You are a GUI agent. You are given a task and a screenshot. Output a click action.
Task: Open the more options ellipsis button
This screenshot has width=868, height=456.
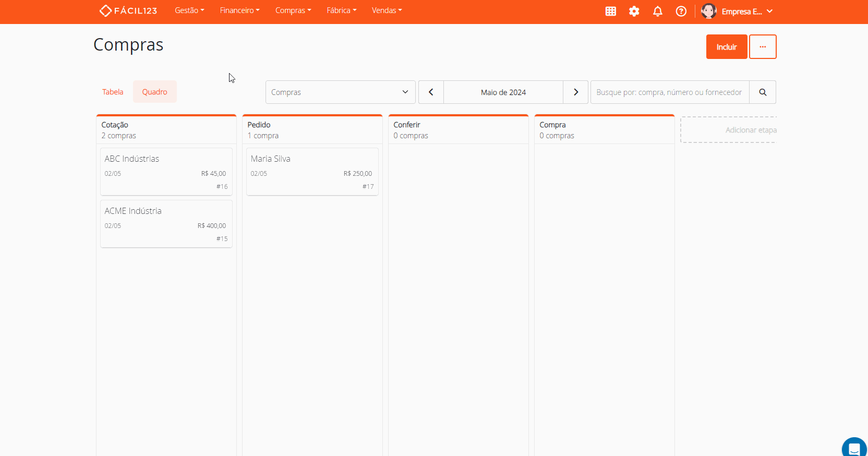(762, 47)
